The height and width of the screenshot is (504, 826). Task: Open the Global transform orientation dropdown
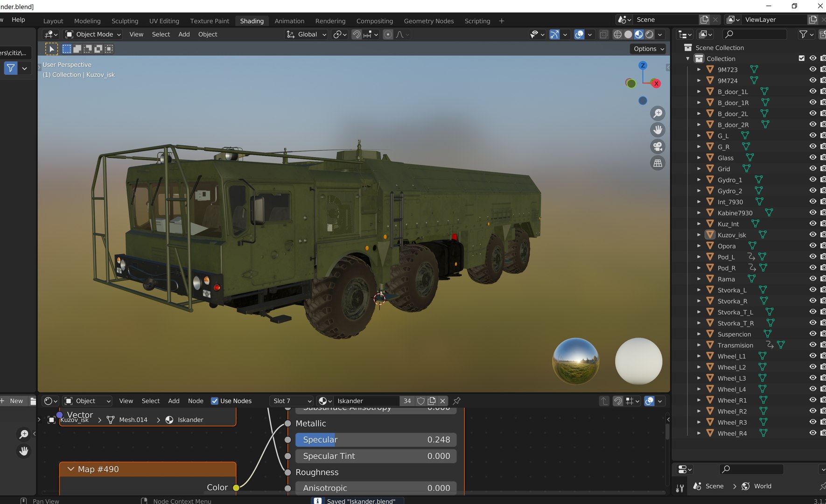tap(306, 35)
